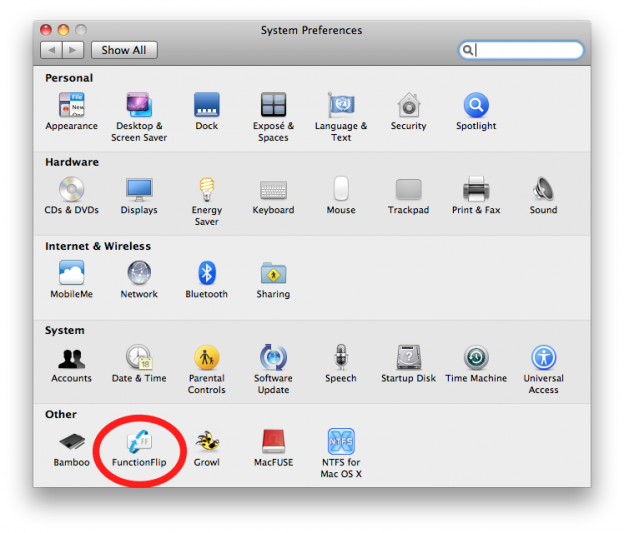Focus the preferences search field

click(x=521, y=50)
